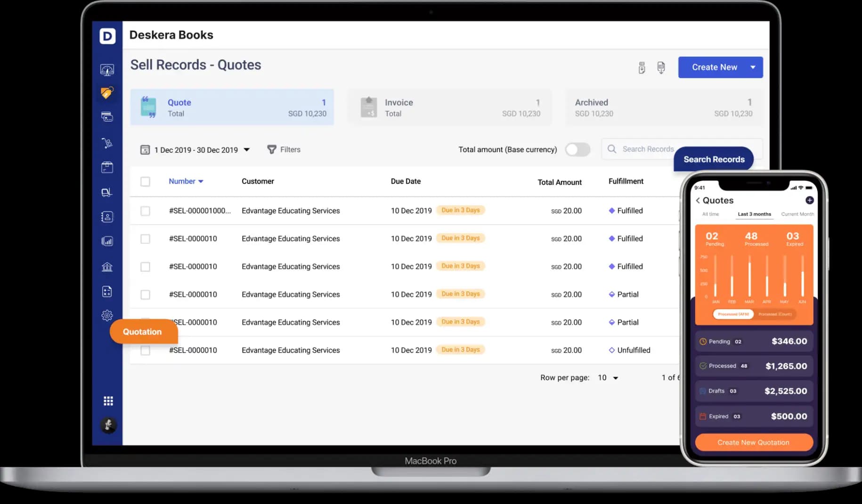This screenshot has height=504, width=862.
Task: Tap the $2,525.00 amount on the phone
Action: tap(786, 391)
